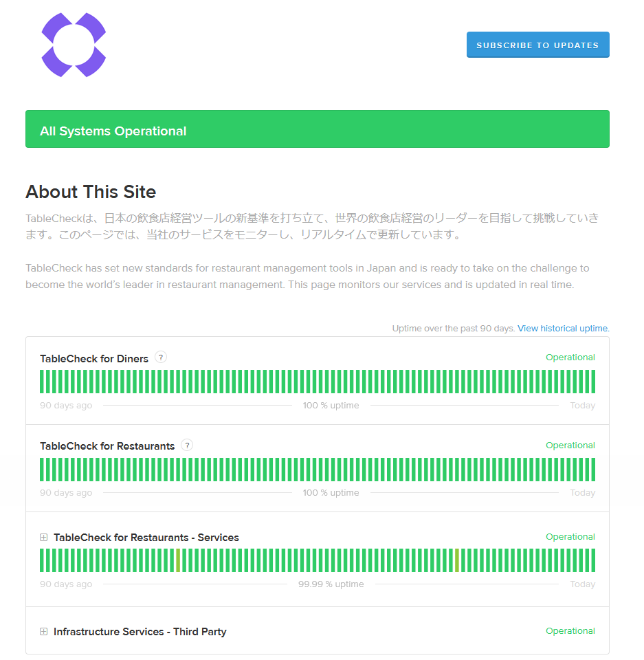Click TableCheck for Diners title
644x660 pixels.
pos(94,359)
